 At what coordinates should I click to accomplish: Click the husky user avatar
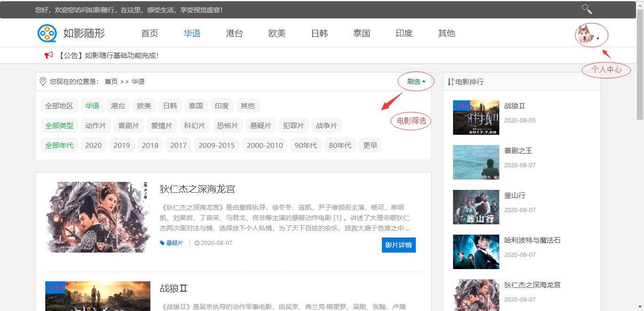click(x=585, y=35)
